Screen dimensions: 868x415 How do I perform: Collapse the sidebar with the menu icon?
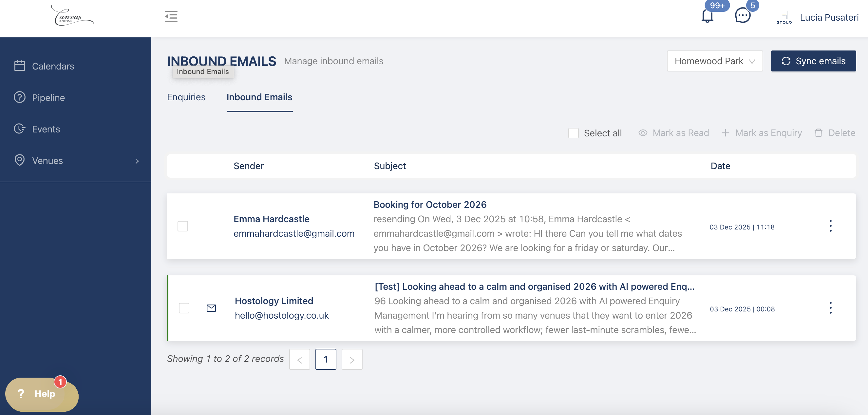[171, 16]
